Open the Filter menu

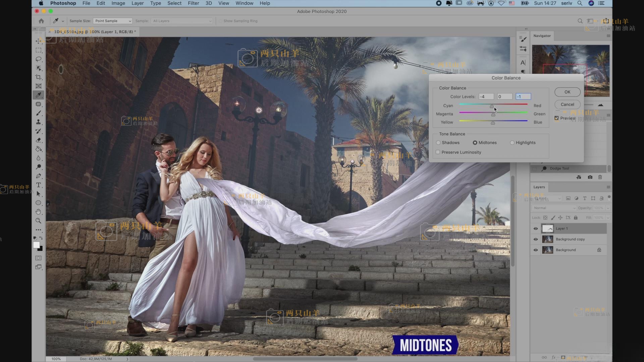point(193,3)
